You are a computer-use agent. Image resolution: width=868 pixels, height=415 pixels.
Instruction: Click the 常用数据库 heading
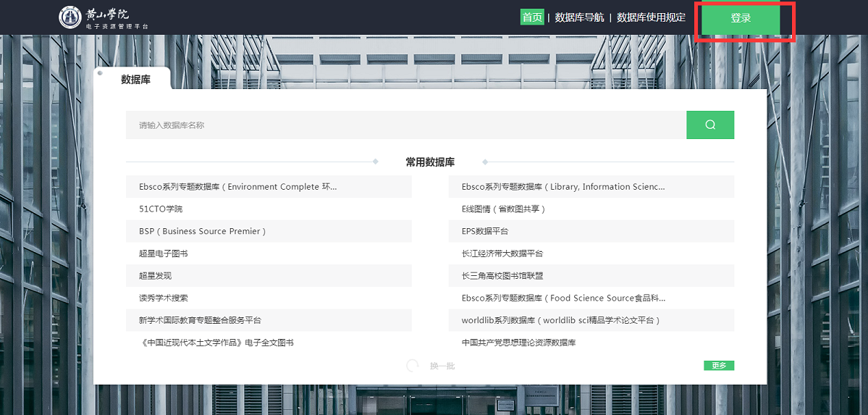pyautogui.click(x=430, y=162)
